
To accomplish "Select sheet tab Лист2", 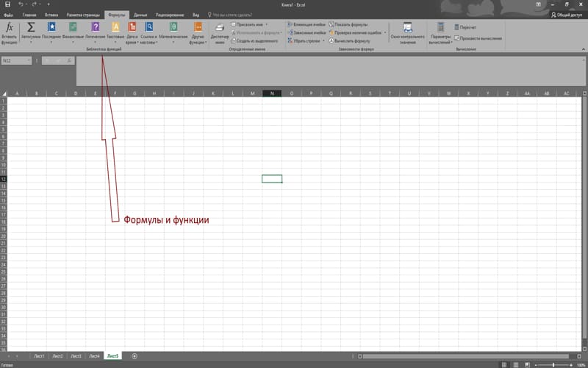I will pos(57,356).
